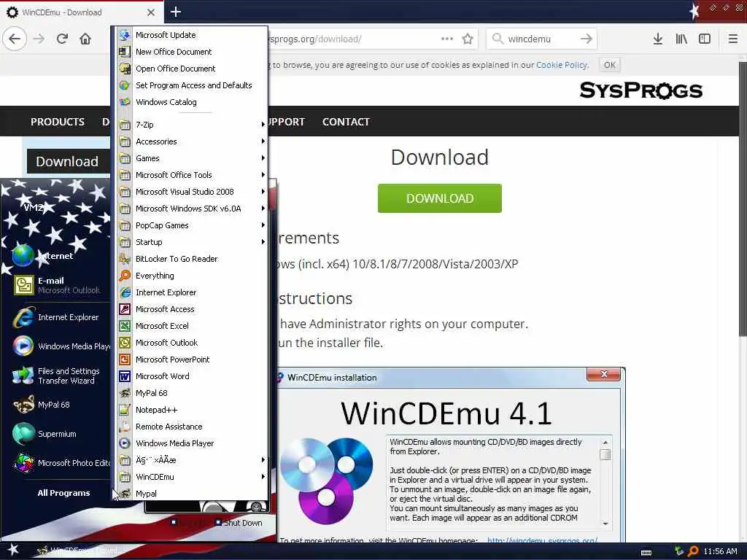The image size is (747, 560).
Task: Go to the browser Home icon
Action: coord(85,39)
